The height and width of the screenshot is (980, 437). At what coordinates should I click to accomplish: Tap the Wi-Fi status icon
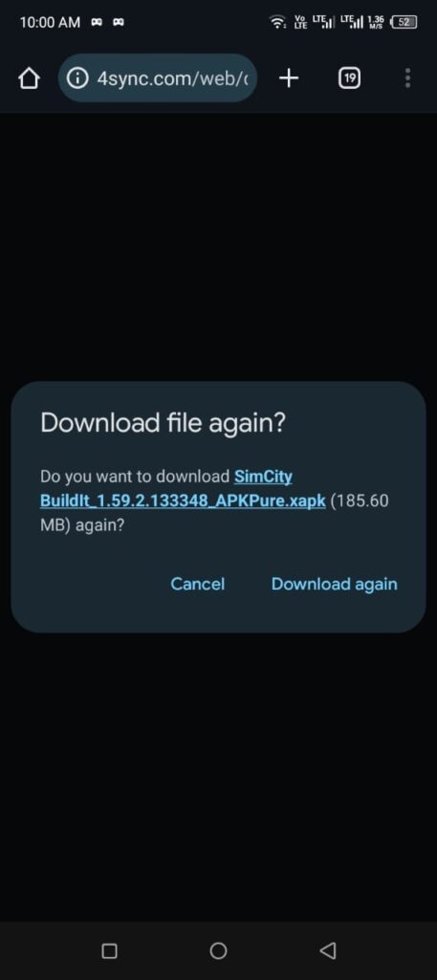[277, 23]
